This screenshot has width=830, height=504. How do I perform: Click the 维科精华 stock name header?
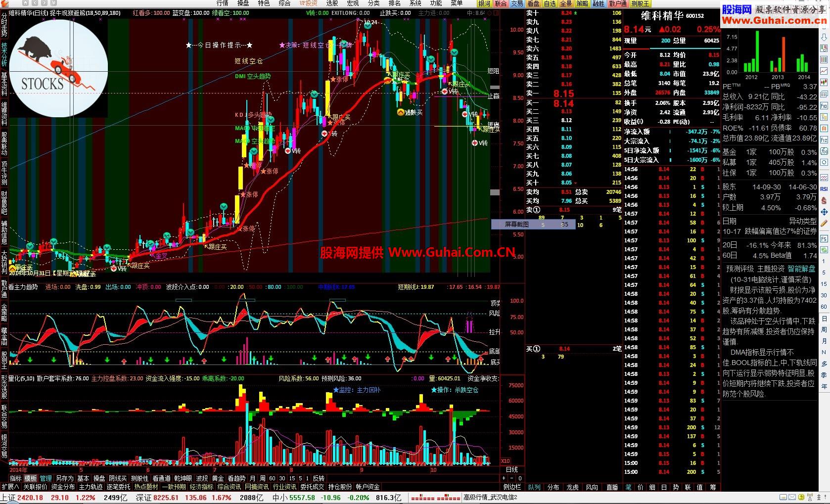pyautogui.click(x=663, y=16)
